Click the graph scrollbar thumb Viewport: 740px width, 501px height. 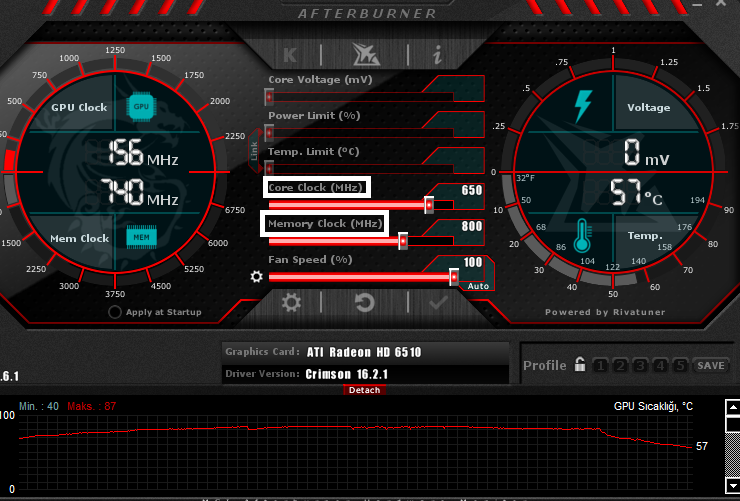pyautogui.click(x=732, y=424)
